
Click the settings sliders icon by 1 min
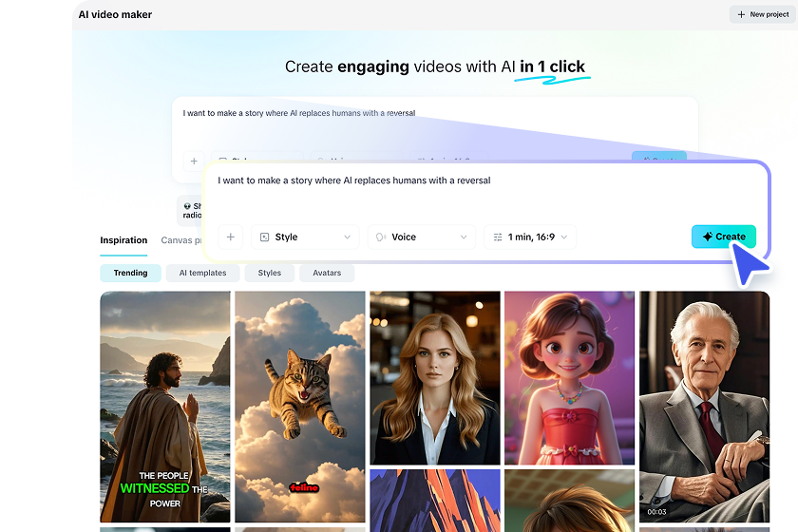[x=498, y=237]
